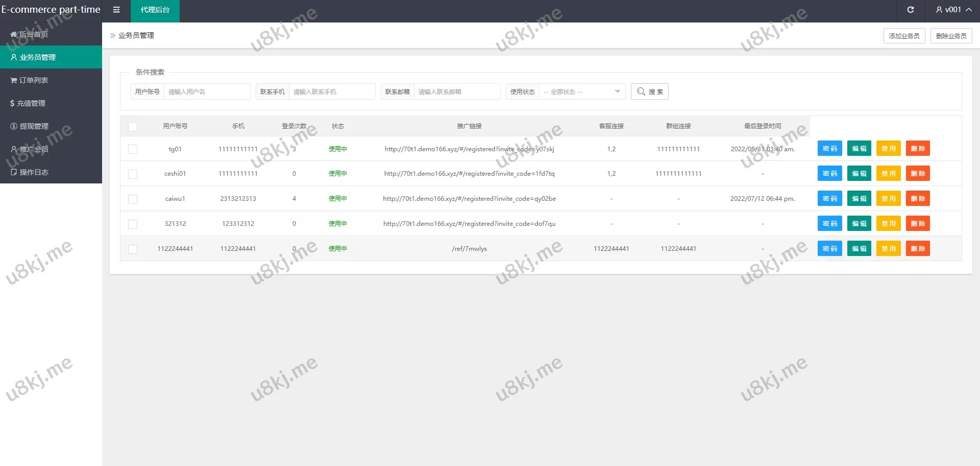Toggle the select-all checkbox in table header
Viewport: 980px width, 466px height.
click(x=133, y=127)
